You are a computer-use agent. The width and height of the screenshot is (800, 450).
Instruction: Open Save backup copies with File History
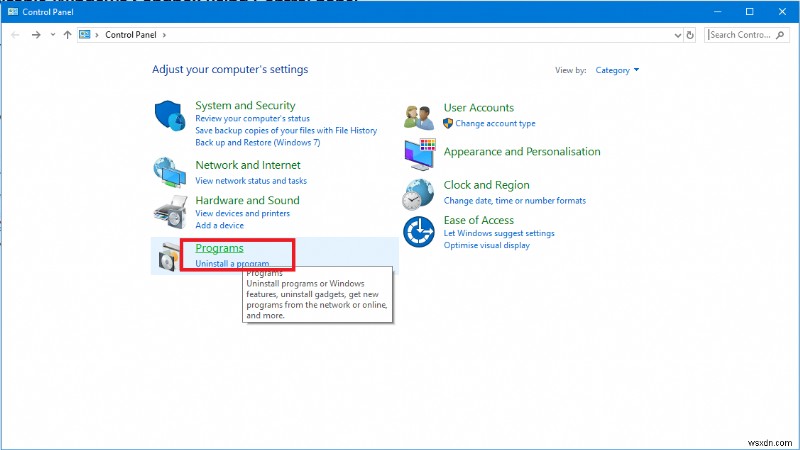[x=286, y=130]
